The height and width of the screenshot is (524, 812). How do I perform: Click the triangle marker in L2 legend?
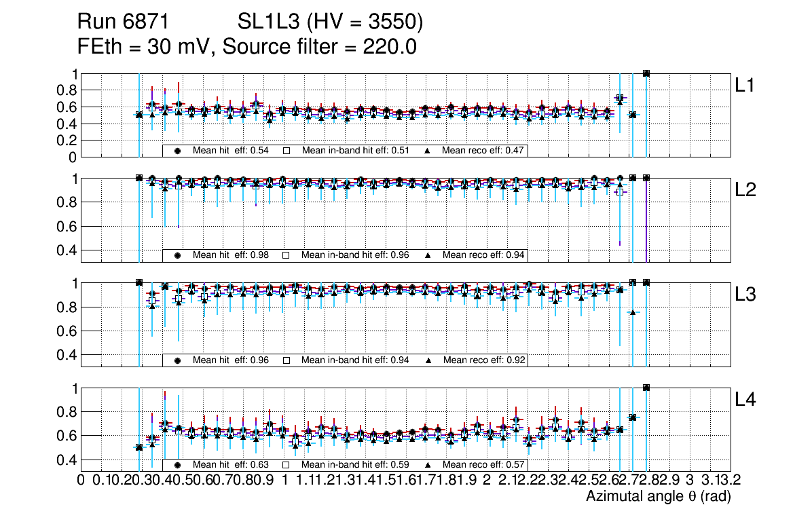428,255
